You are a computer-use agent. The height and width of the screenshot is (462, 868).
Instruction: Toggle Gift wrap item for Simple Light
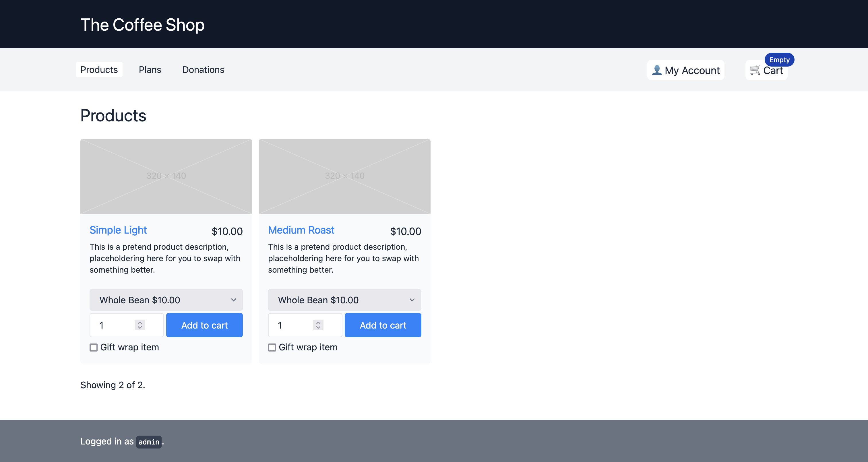click(94, 347)
